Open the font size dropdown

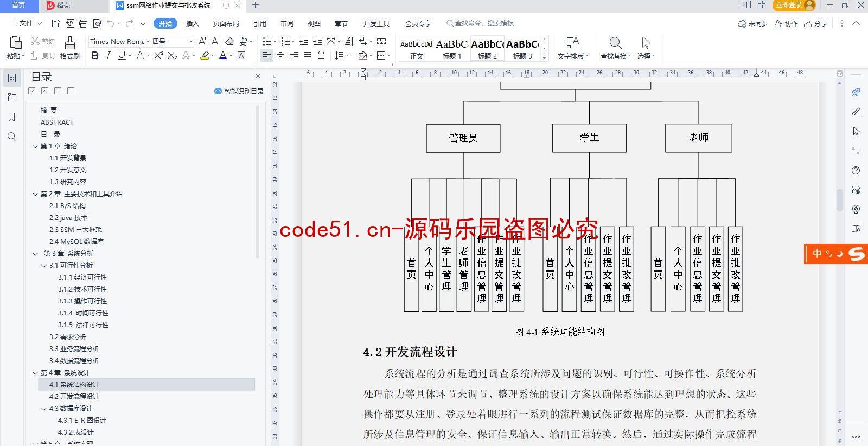click(190, 41)
